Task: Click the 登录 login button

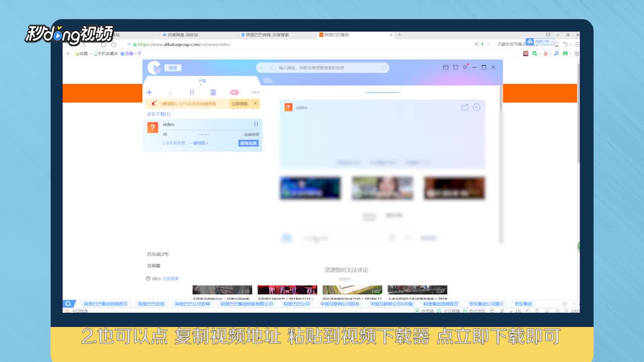Action: 173,68
